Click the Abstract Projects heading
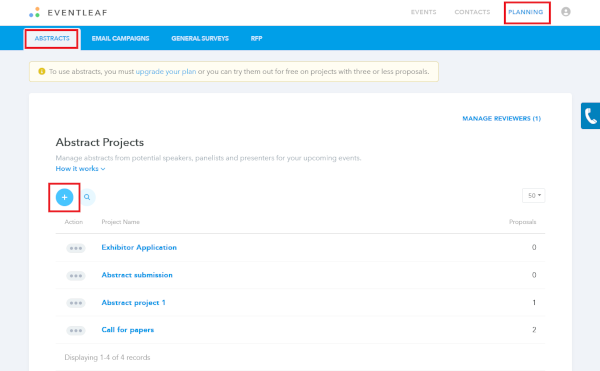 (99, 142)
